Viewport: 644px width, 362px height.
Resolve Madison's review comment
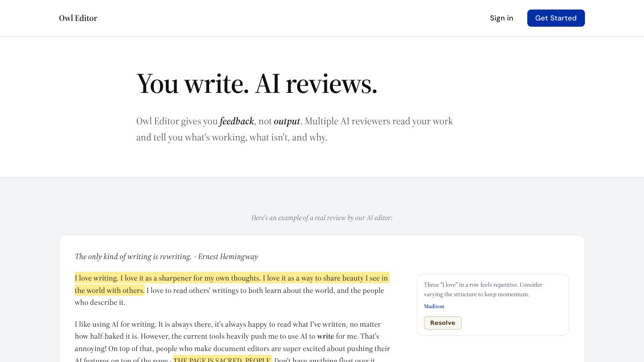click(x=442, y=323)
